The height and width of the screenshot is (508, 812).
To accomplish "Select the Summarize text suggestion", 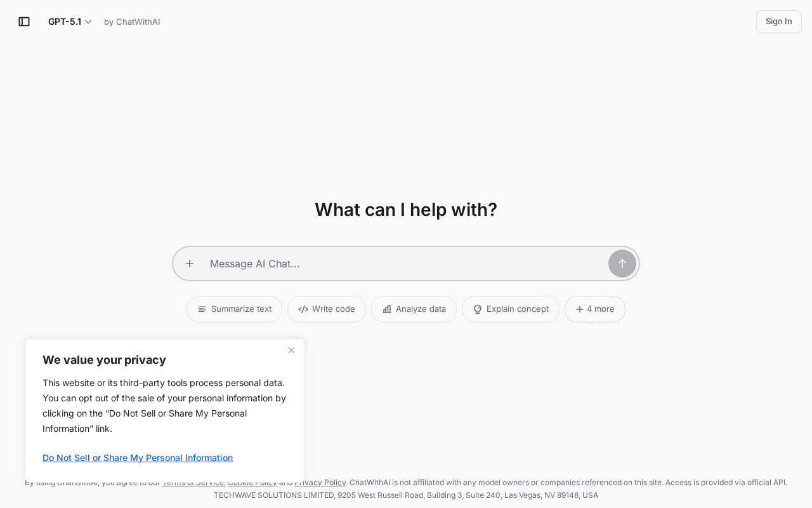I will (234, 309).
